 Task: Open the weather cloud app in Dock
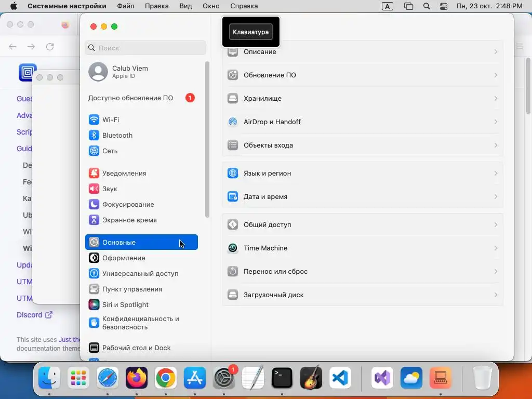411,378
